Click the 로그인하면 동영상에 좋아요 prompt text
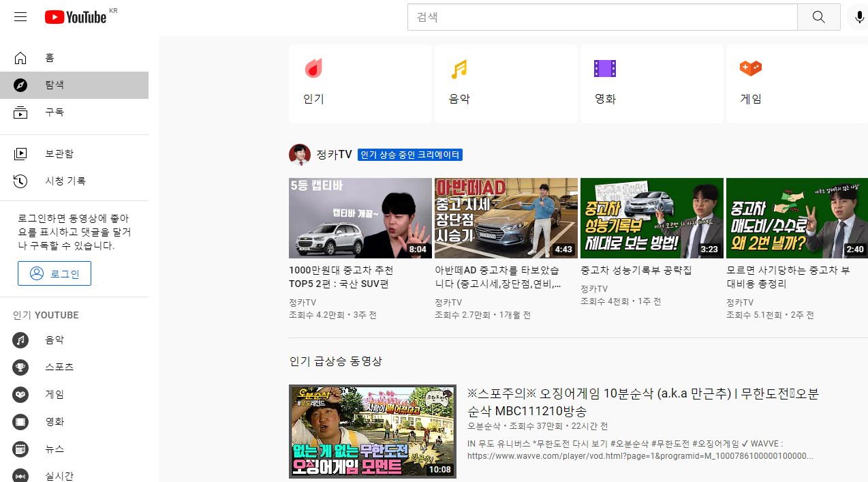 (x=74, y=232)
